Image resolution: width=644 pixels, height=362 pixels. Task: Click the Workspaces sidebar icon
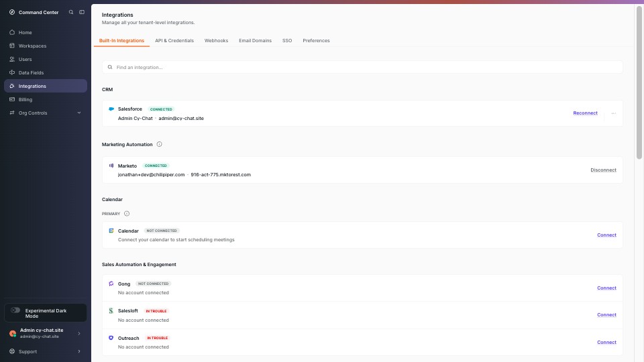[x=12, y=46]
